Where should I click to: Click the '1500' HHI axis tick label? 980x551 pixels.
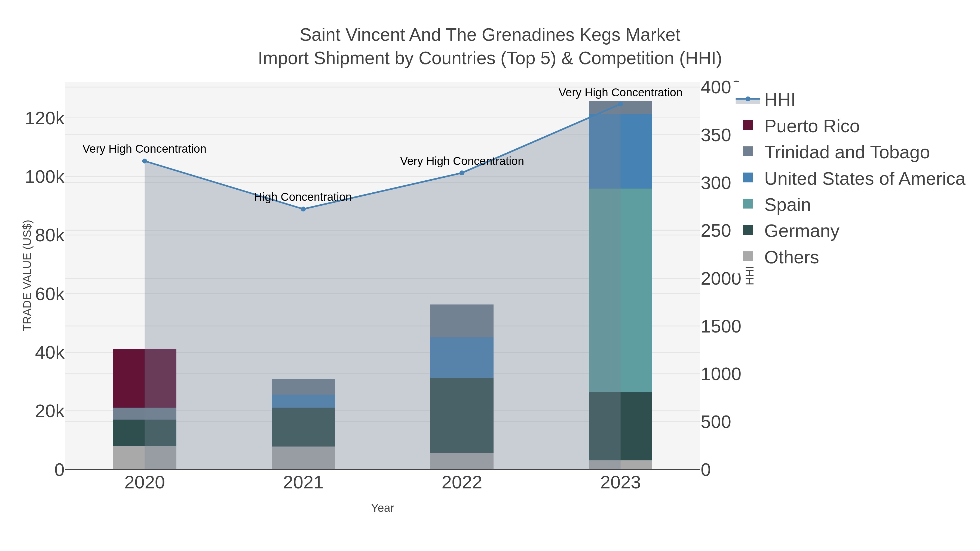point(721,327)
